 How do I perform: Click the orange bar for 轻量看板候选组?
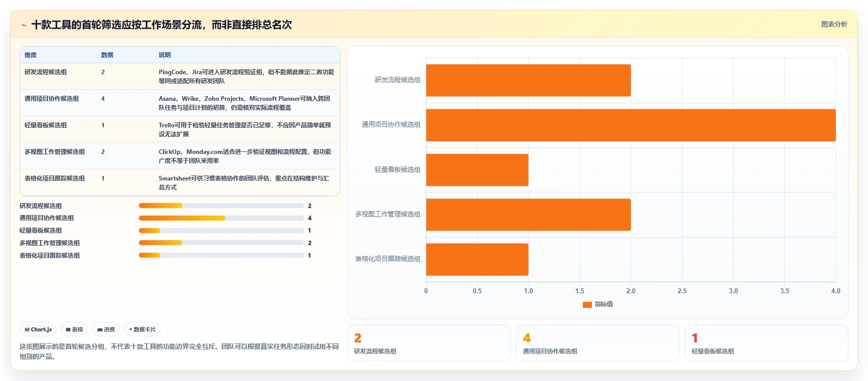[477, 170]
